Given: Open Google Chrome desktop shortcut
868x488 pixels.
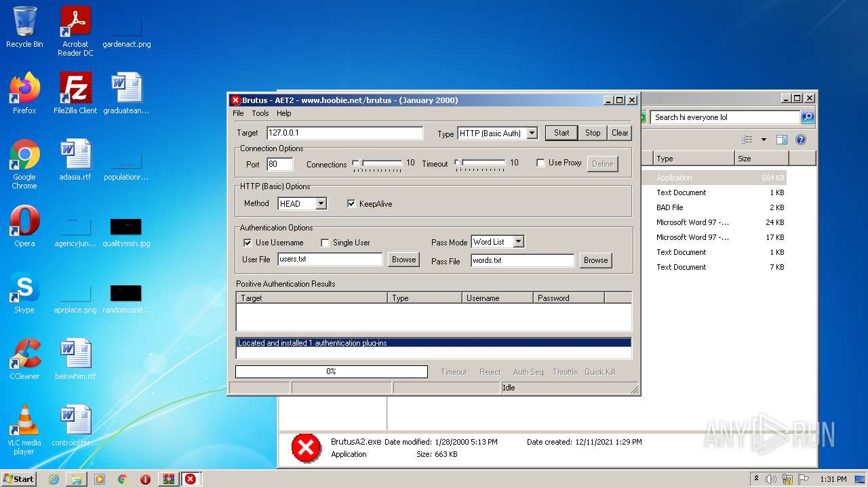Looking at the screenshot, I should coord(24,164).
